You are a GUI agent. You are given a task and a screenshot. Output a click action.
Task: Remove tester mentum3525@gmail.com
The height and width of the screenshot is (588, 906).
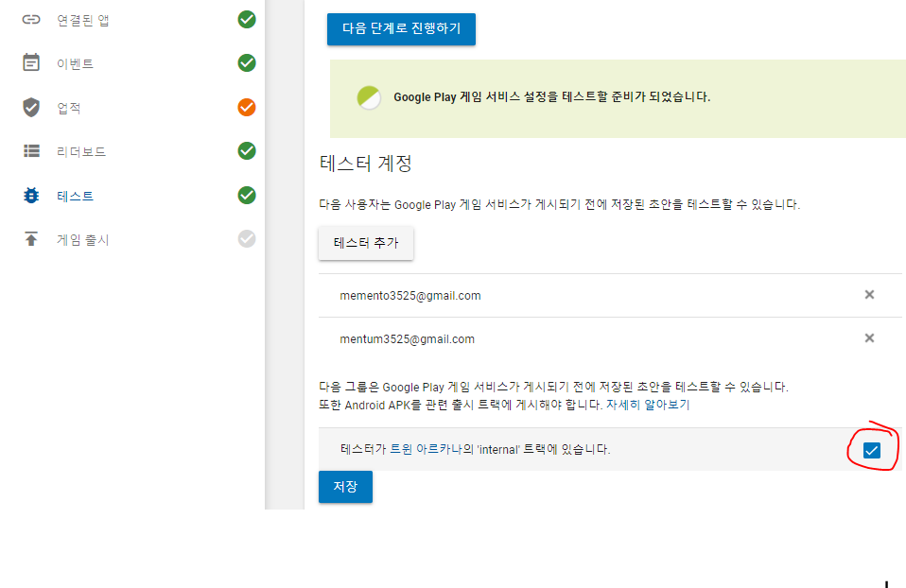[869, 337]
